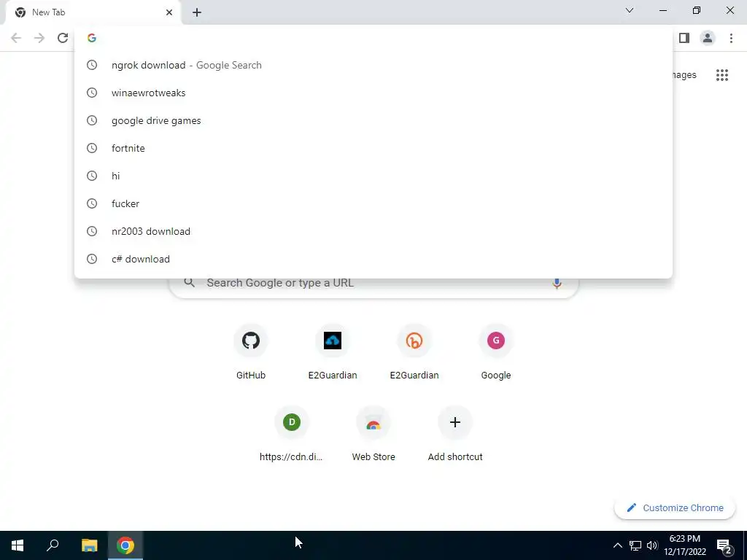The width and height of the screenshot is (747, 560).
Task: Open the Google apps grid
Action: click(x=721, y=75)
